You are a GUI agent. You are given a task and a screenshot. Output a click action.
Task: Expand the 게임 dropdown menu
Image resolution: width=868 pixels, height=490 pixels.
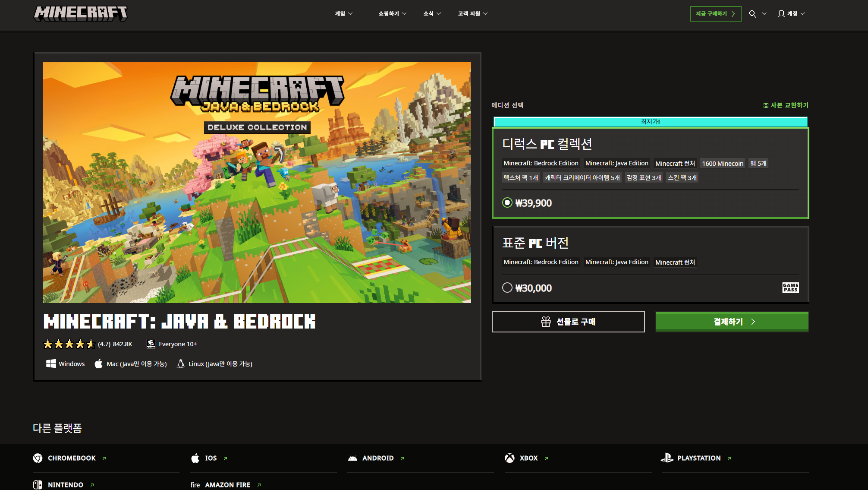(344, 14)
